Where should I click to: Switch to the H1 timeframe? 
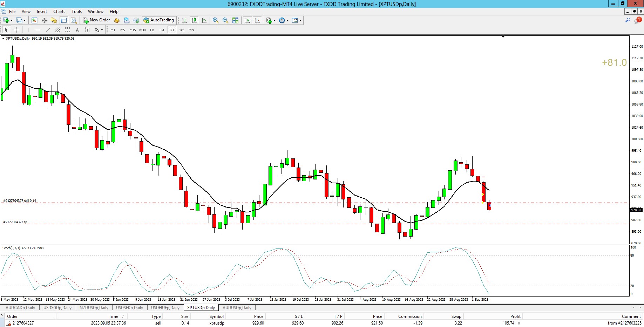[152, 30]
